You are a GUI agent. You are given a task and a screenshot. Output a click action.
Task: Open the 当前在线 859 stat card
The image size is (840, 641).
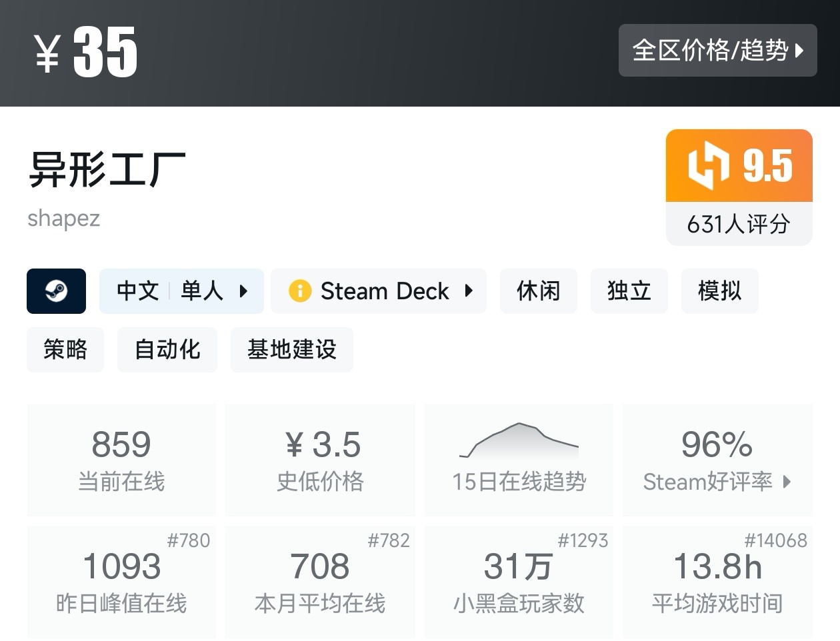click(121, 460)
